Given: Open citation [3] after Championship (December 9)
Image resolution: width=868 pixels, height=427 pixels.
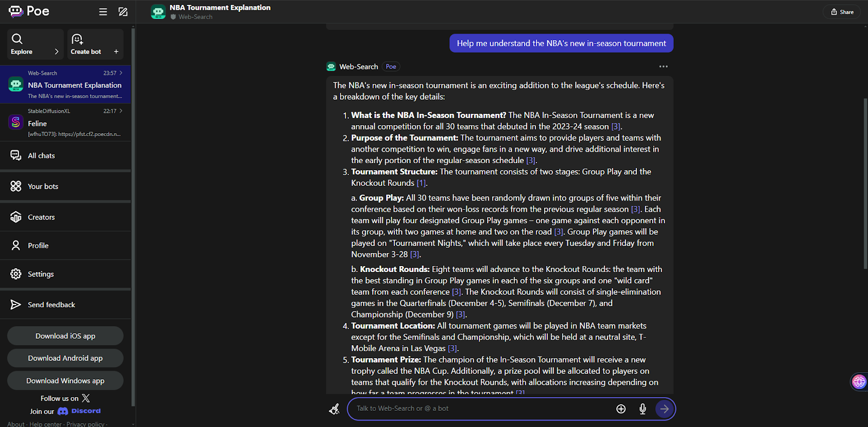Looking at the screenshot, I should point(461,315).
